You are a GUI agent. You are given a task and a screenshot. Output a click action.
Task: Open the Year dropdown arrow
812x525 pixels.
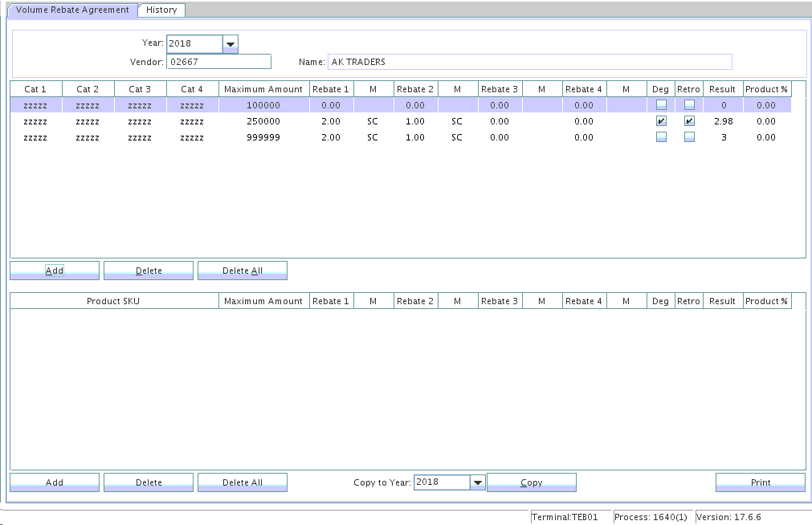[x=231, y=44]
